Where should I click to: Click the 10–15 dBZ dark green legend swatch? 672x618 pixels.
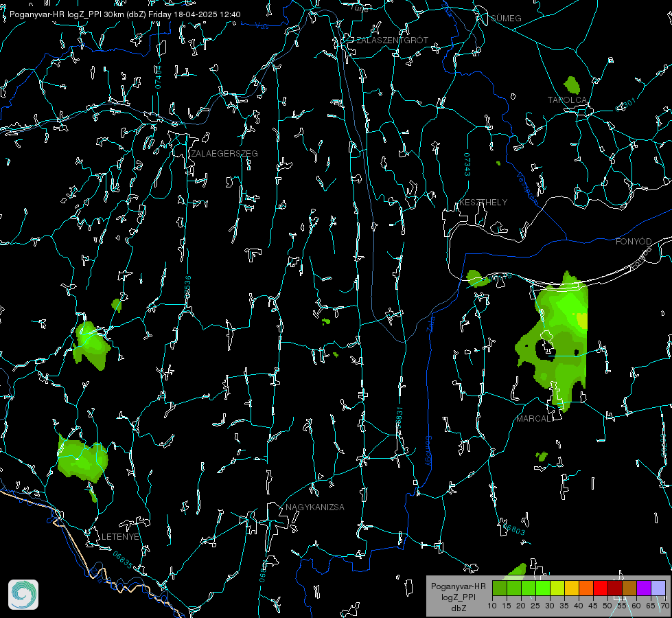(500, 588)
